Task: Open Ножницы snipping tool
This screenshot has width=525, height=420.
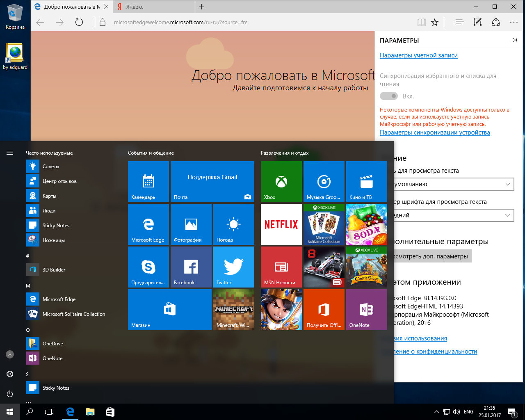Action: [x=70, y=240]
